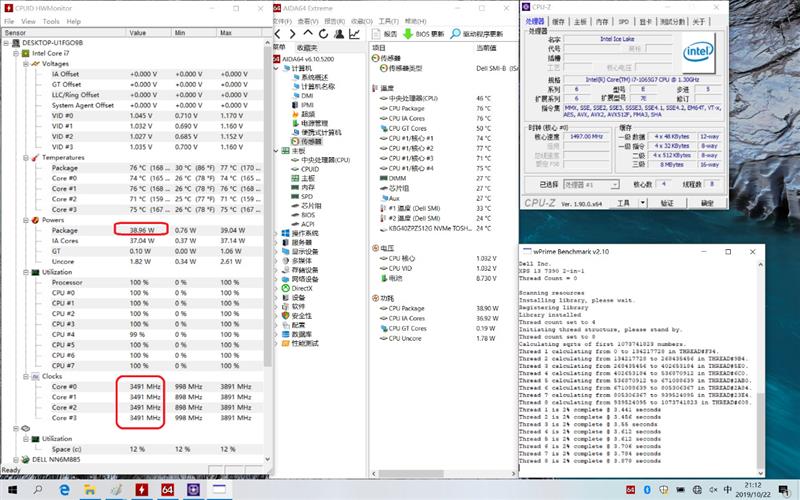The image size is (800, 500).
Task: Collapse the Intel Core i7 node
Action: click(x=16, y=53)
